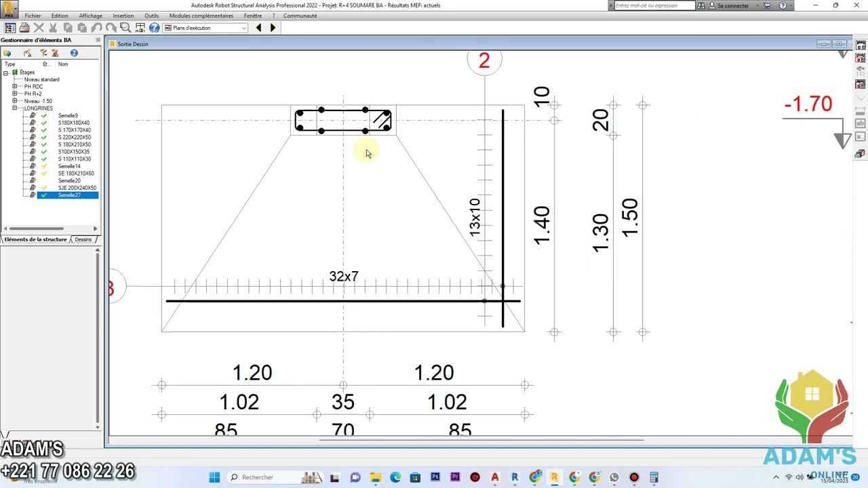Open the Fenêtre menu
This screenshot has height=488, width=868.
click(x=253, y=16)
